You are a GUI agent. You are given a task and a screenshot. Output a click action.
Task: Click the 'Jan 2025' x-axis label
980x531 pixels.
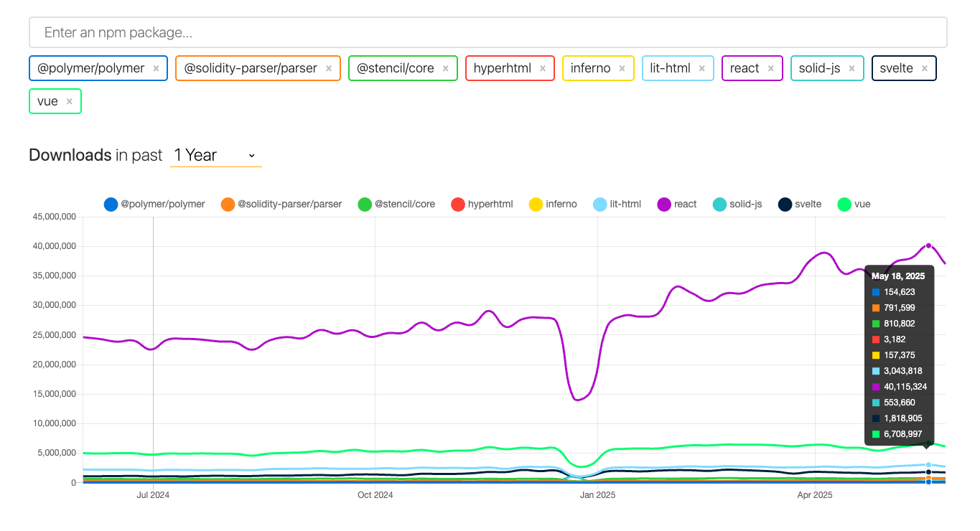(x=597, y=495)
